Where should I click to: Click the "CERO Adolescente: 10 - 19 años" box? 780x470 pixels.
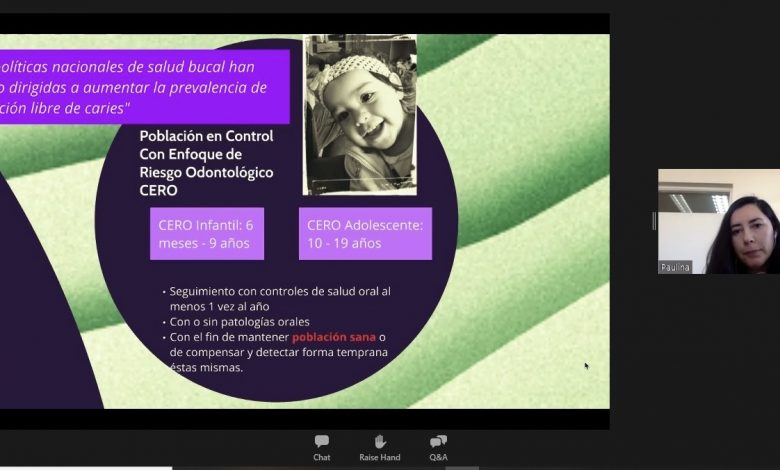click(365, 234)
